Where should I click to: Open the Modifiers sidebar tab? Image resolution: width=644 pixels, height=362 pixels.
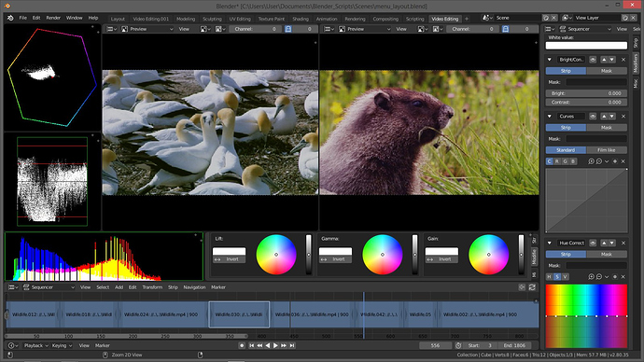click(x=636, y=63)
